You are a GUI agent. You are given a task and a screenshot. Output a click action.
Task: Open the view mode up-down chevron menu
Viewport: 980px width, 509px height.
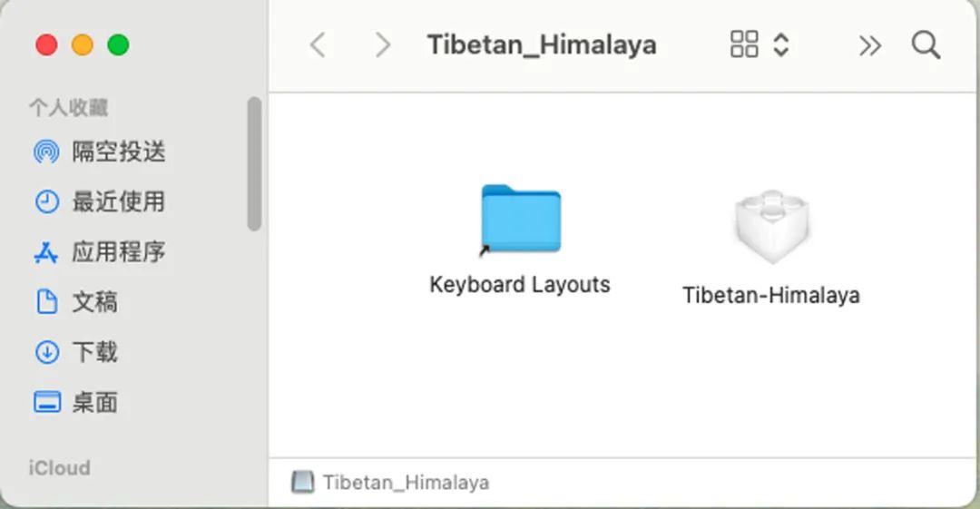coord(780,44)
